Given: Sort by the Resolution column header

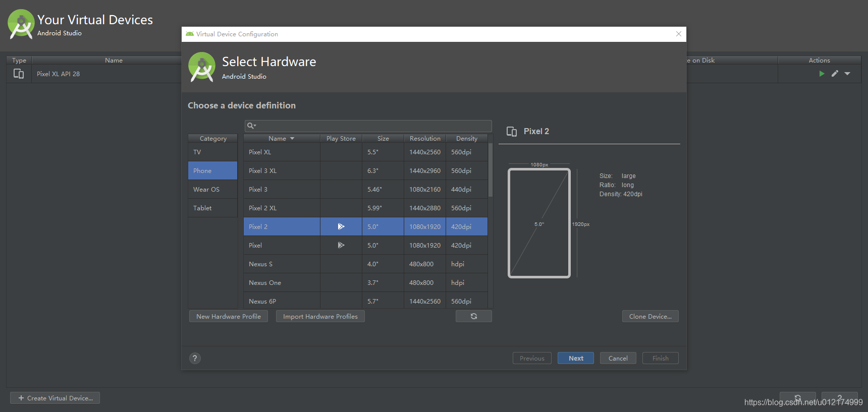Looking at the screenshot, I should point(425,138).
